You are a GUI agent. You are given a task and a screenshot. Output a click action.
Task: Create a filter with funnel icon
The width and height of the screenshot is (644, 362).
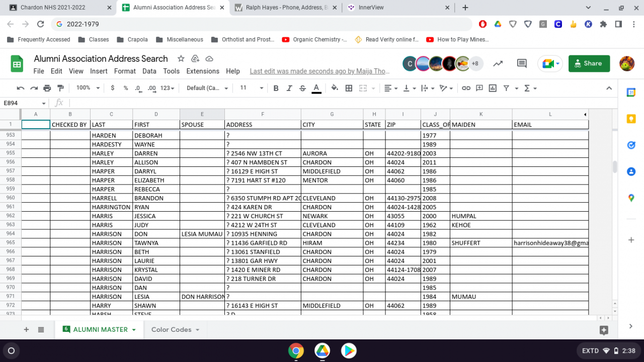[506, 88]
